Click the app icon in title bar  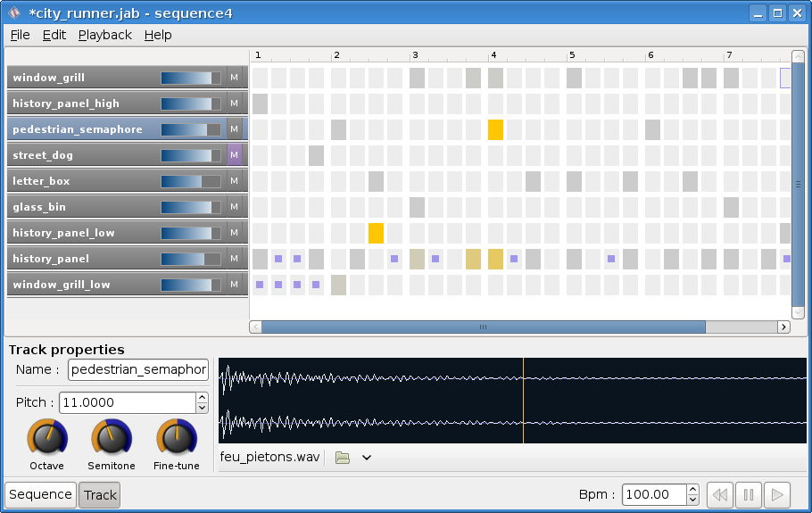(x=14, y=12)
